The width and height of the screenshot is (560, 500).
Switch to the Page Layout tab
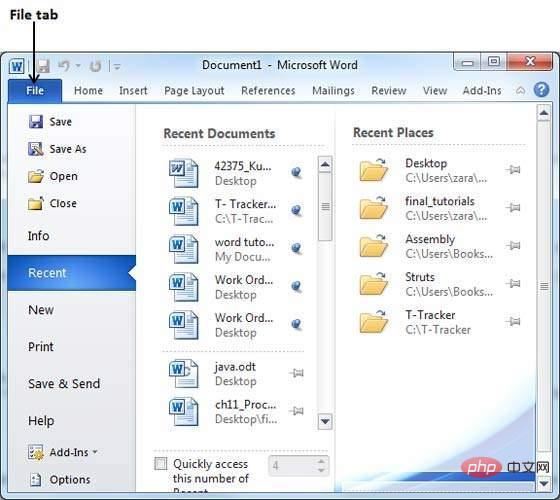194,91
